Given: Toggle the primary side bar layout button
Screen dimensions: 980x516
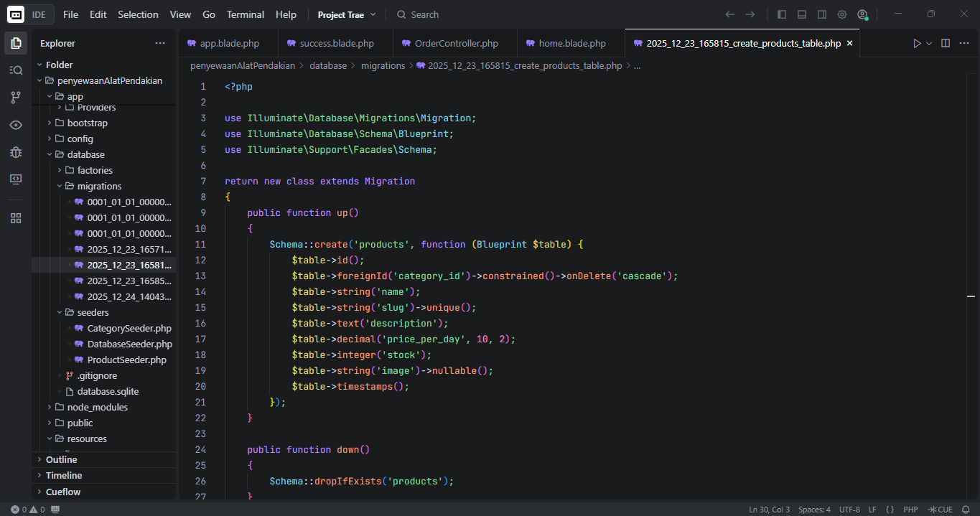Looking at the screenshot, I should pyautogui.click(x=782, y=14).
